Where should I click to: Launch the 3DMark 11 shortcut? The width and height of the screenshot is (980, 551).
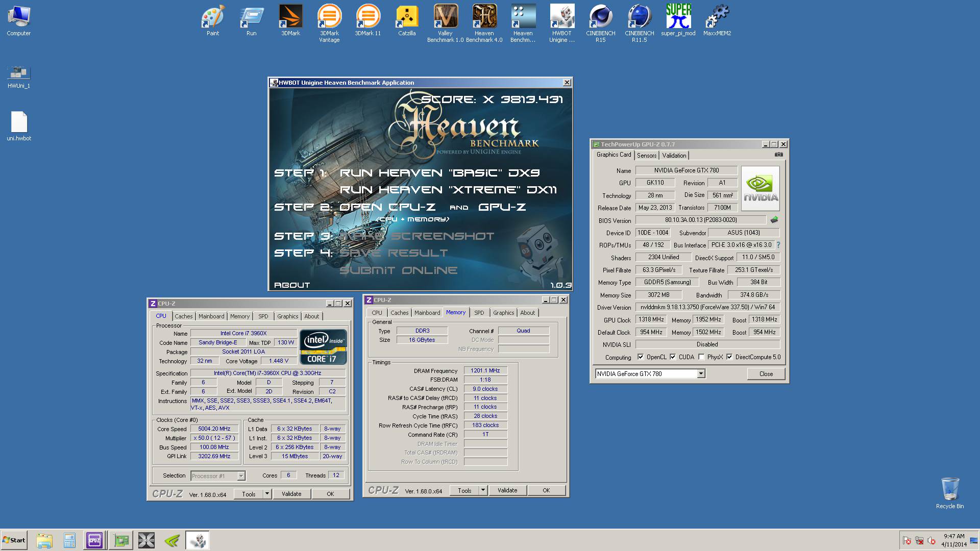pyautogui.click(x=368, y=20)
